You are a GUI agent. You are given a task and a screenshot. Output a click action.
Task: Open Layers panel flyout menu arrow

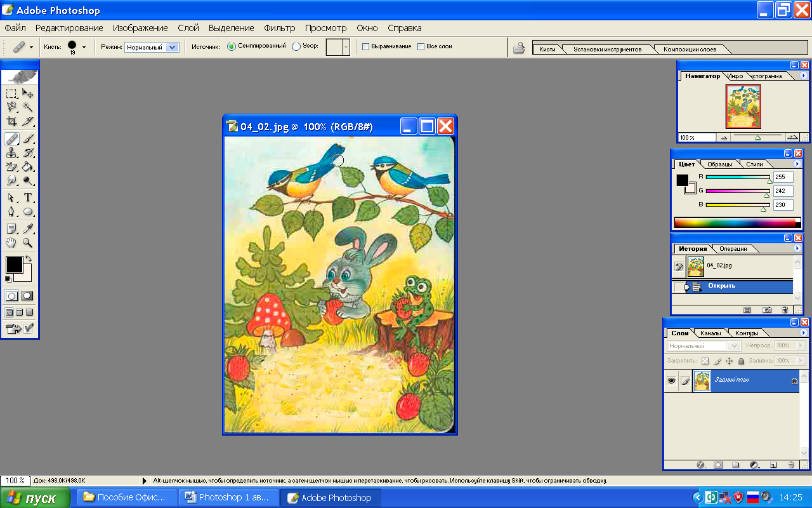(804, 333)
